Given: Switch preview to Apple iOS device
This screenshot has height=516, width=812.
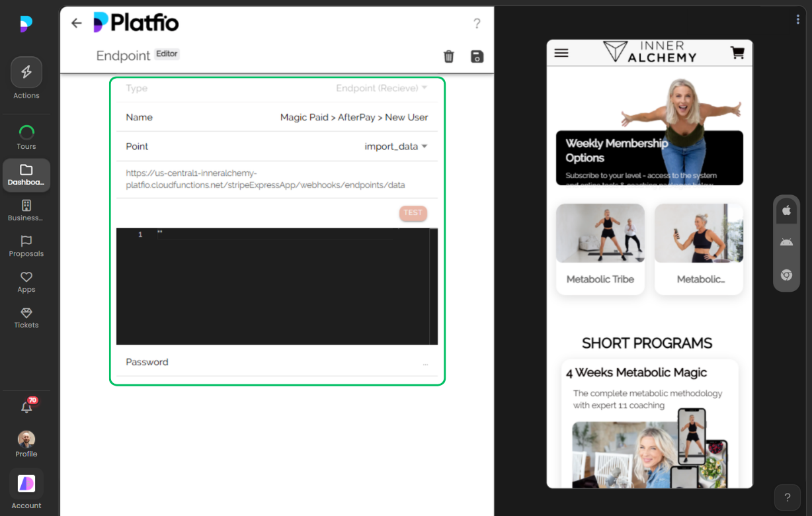Looking at the screenshot, I should point(786,210).
